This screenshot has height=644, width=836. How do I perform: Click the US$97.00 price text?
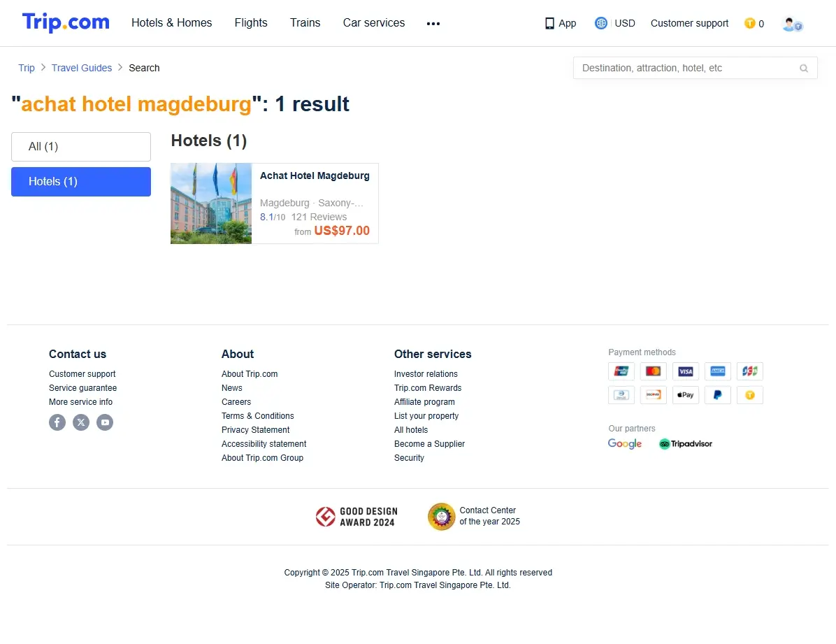(342, 231)
